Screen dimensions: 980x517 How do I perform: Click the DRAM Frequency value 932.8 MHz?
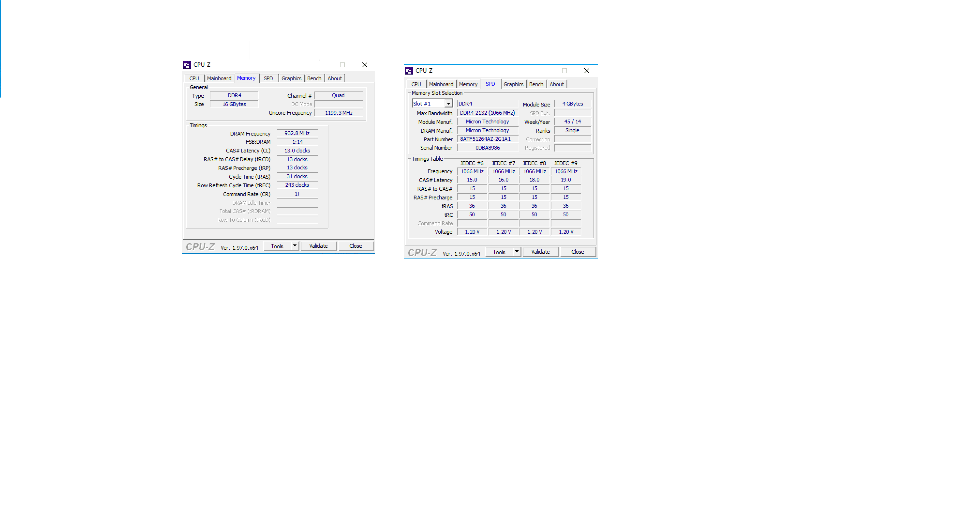297,133
